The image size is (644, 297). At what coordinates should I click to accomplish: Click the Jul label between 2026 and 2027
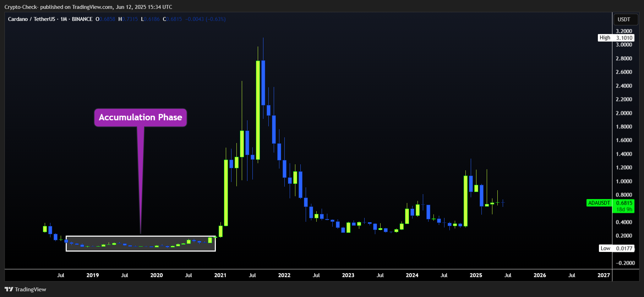pos(572,275)
